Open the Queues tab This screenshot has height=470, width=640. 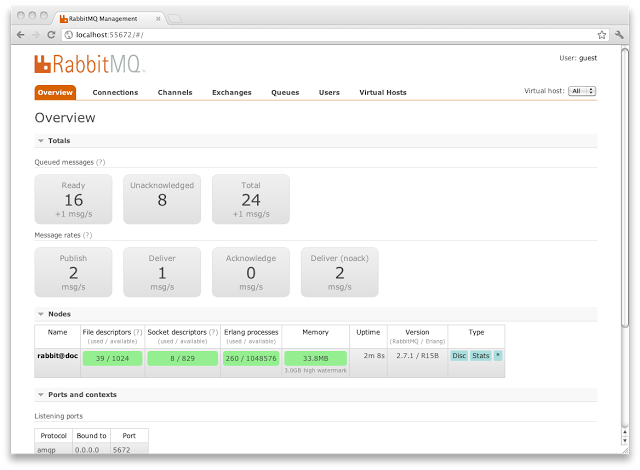(x=285, y=93)
